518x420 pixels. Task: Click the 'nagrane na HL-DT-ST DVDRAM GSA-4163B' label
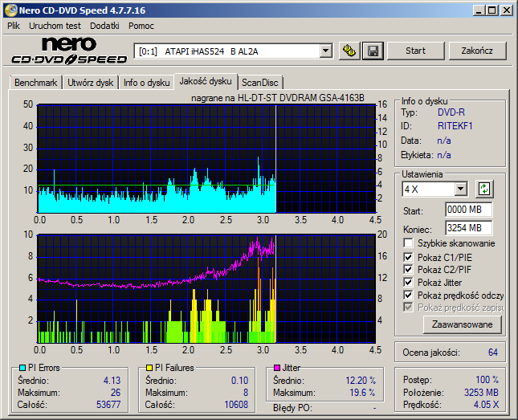point(278,98)
